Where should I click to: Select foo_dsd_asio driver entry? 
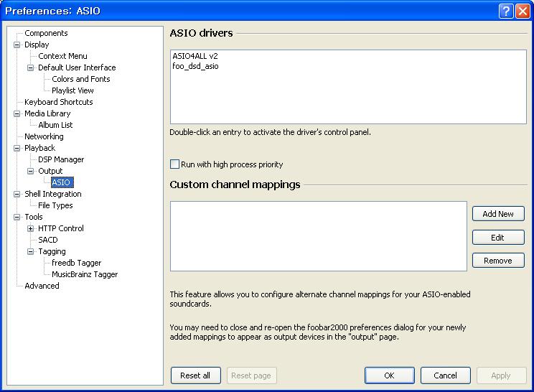195,66
